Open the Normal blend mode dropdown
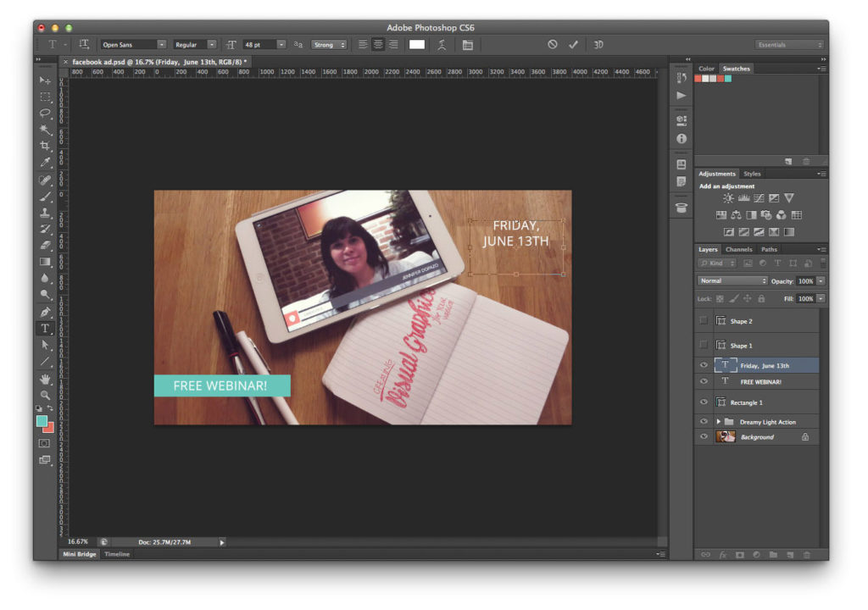 [732, 281]
